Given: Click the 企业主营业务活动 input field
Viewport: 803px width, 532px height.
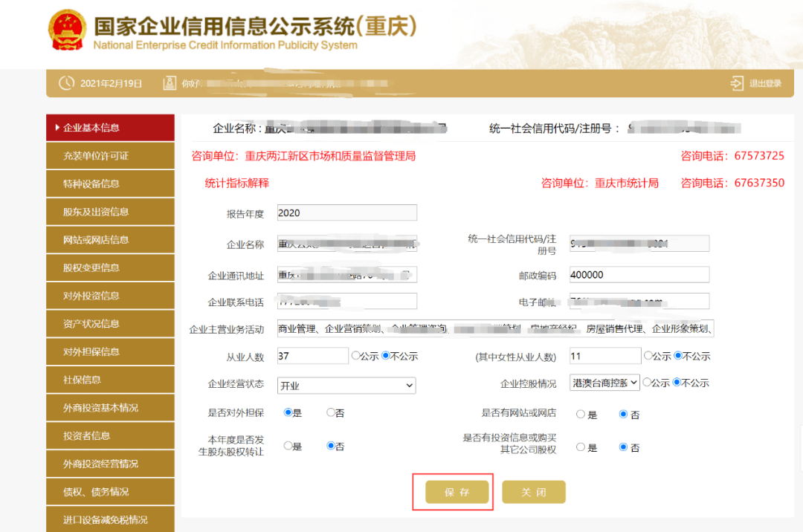Looking at the screenshot, I should pyautogui.click(x=495, y=328).
